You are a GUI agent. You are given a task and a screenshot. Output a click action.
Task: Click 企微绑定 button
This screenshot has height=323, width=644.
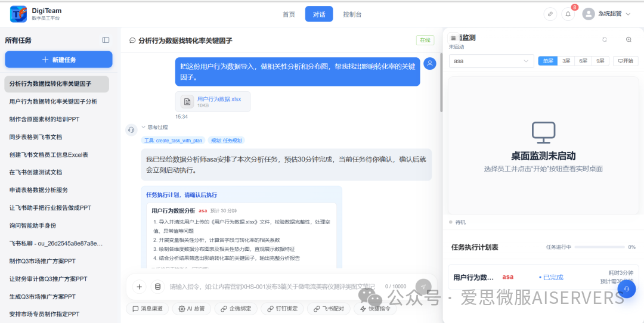coord(236,309)
